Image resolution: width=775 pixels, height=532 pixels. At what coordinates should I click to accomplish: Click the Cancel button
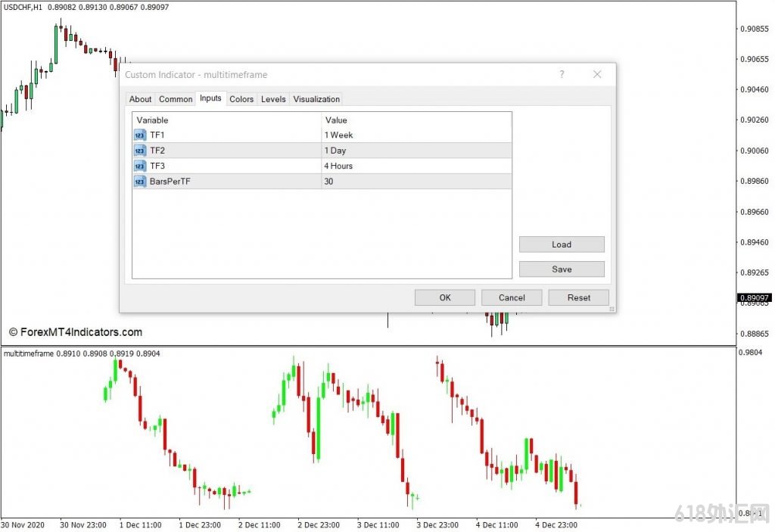tap(512, 297)
